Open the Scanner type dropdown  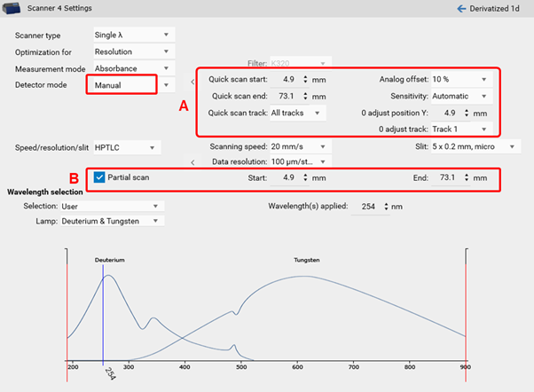coord(133,35)
